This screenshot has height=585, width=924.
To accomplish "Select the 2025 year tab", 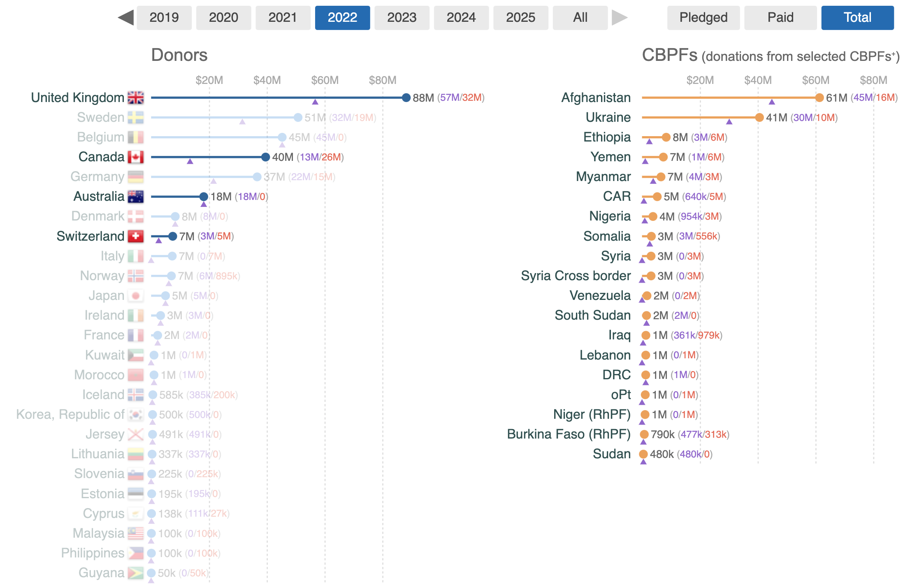I will (521, 18).
